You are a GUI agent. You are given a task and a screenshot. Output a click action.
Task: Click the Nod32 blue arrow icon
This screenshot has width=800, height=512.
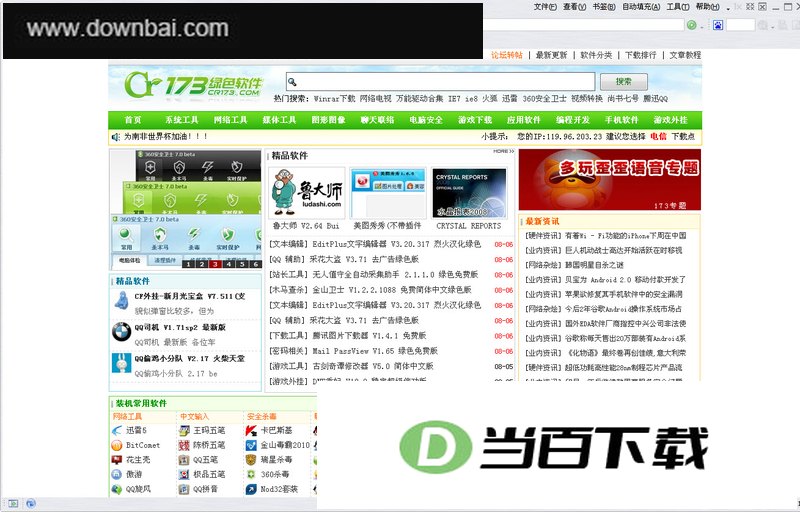click(251, 489)
